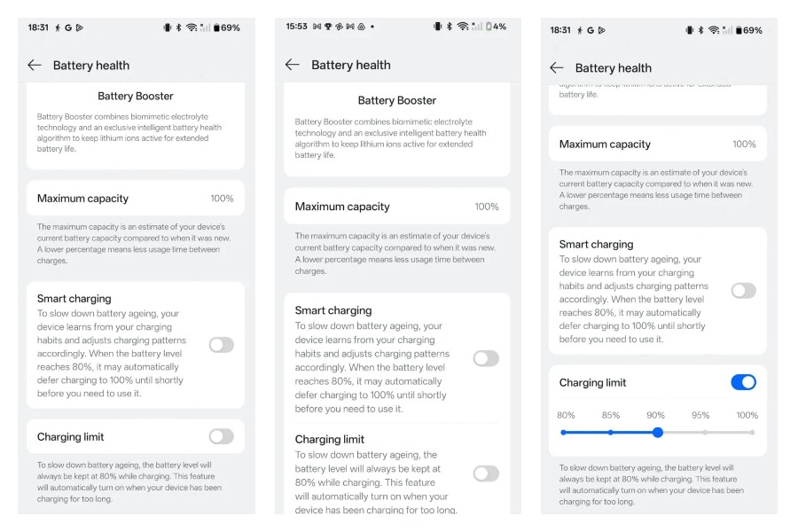Set charging limit slider to 100% point

pyautogui.click(x=751, y=433)
